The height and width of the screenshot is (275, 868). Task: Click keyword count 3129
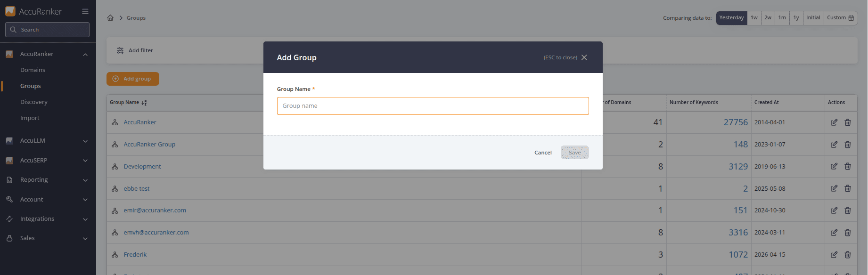[738, 166]
